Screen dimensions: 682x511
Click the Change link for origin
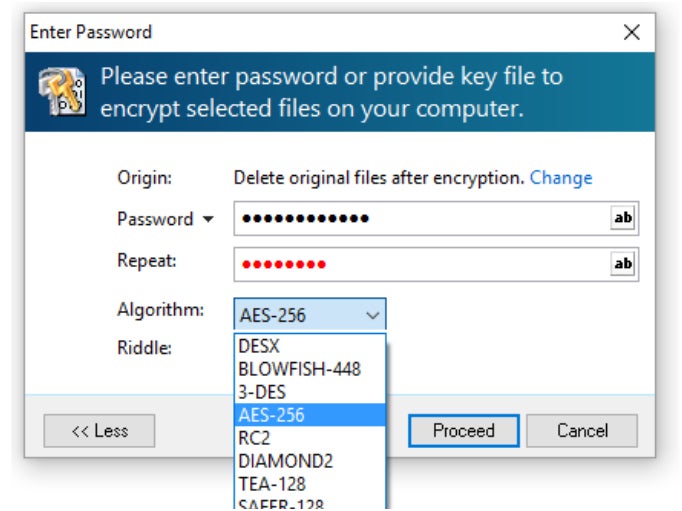[561, 178]
